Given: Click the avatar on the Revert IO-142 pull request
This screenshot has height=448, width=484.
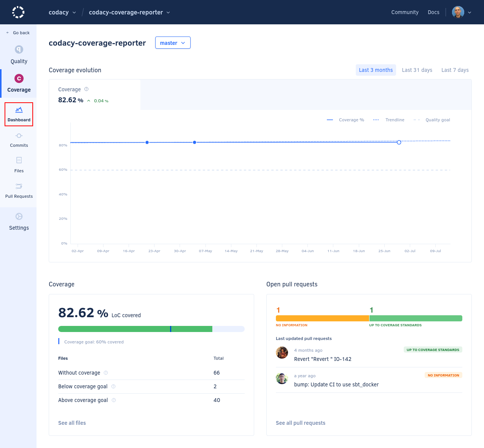Looking at the screenshot, I should [282, 353].
